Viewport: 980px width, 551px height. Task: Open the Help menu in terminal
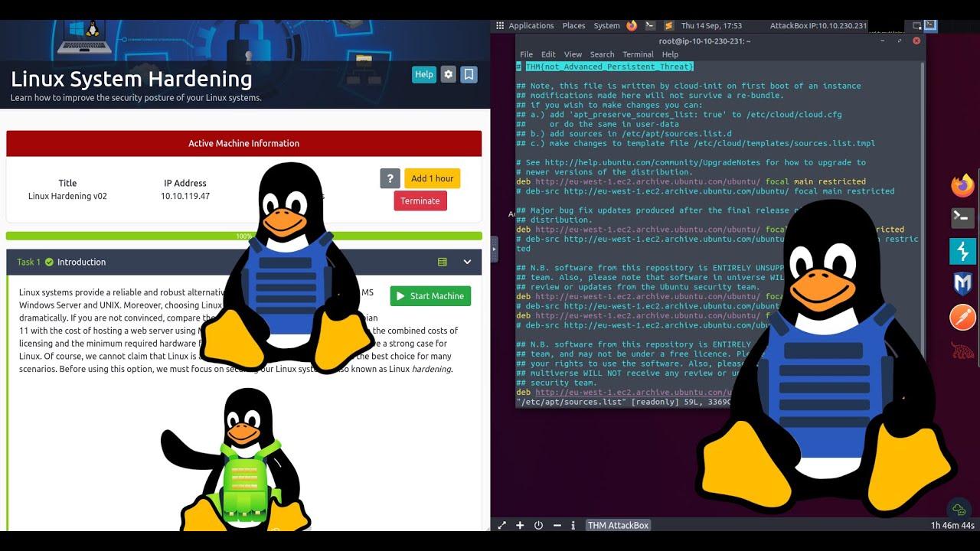(670, 54)
